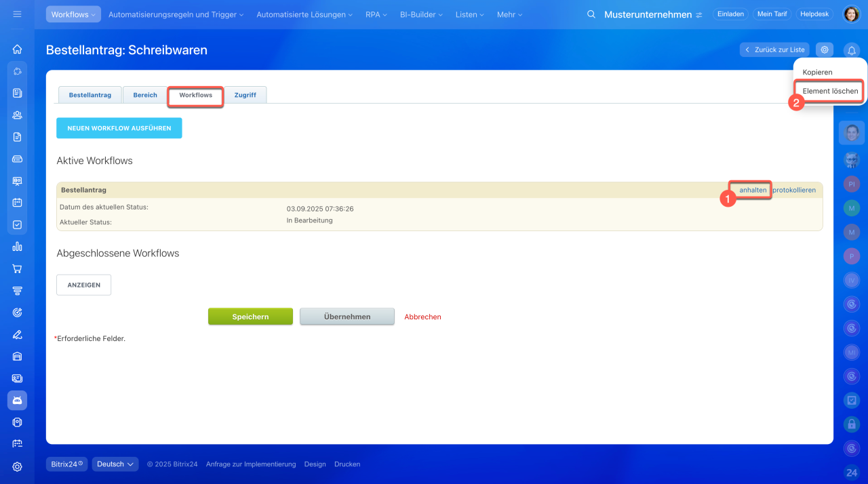The height and width of the screenshot is (484, 868).
Task: Open the drive storage icon in sidebar
Action: [17, 159]
